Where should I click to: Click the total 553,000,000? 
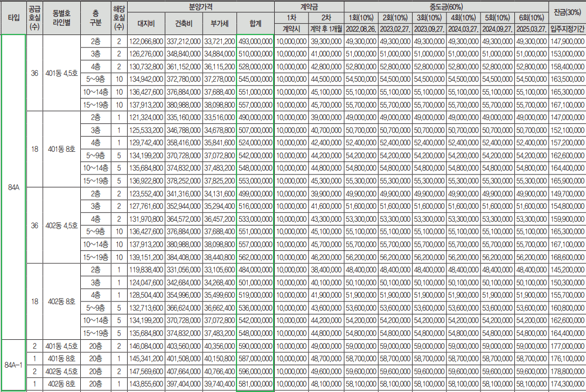click(x=255, y=181)
